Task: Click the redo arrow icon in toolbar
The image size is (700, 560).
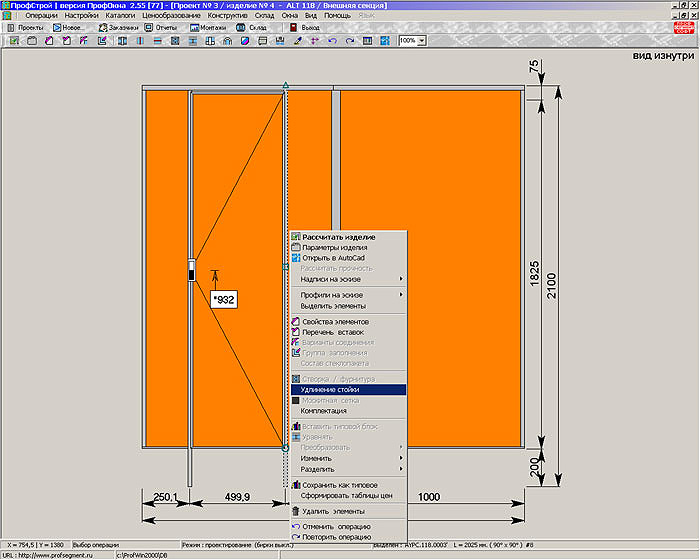Action: point(350,41)
